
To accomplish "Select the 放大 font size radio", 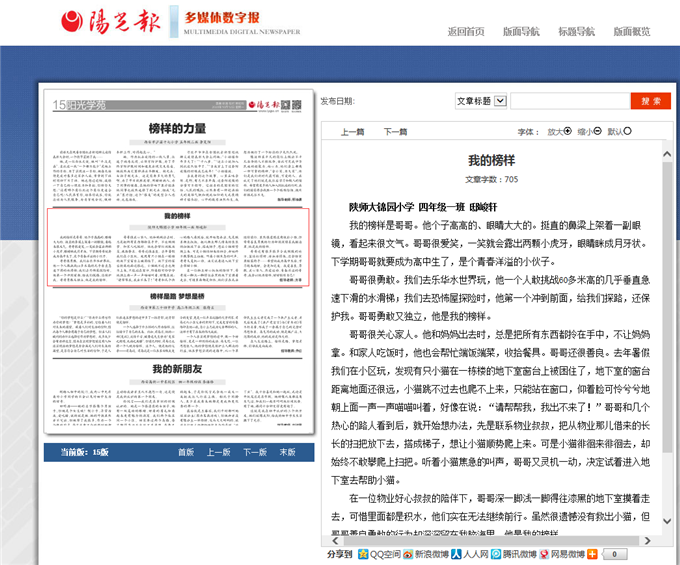I will click(x=567, y=131).
